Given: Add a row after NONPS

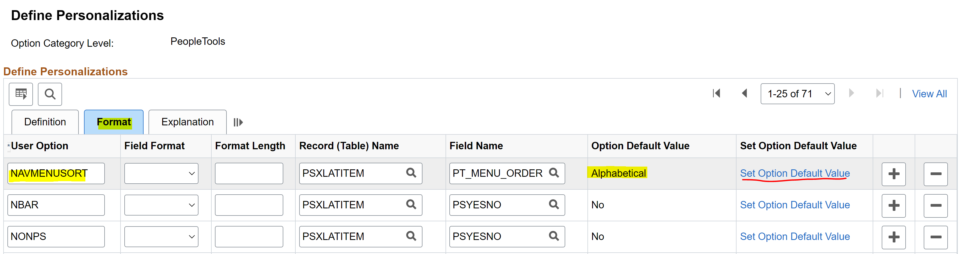Looking at the screenshot, I should point(894,237).
